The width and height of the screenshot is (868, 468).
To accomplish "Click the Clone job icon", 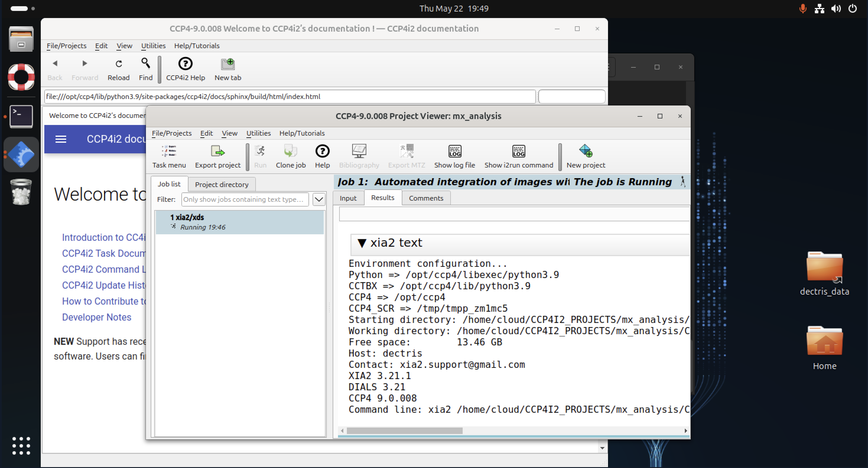I will coord(290,156).
